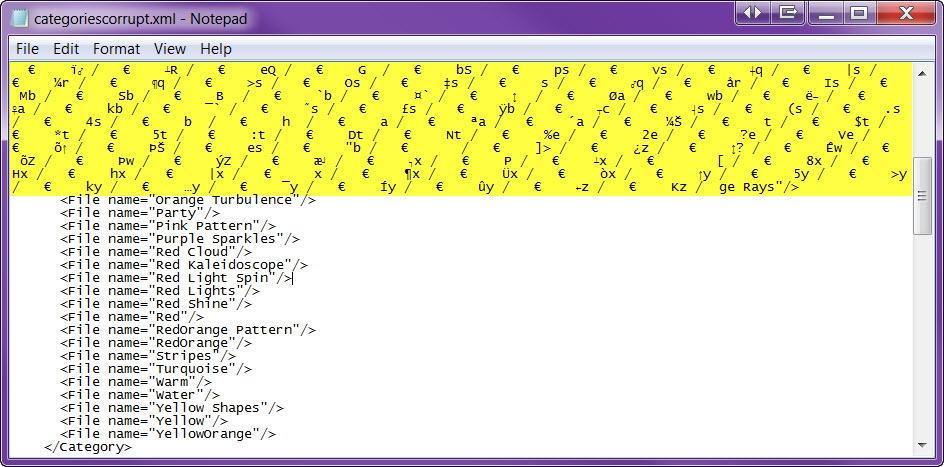
Task: Click the closing Category tag text
Action: click(x=88, y=447)
